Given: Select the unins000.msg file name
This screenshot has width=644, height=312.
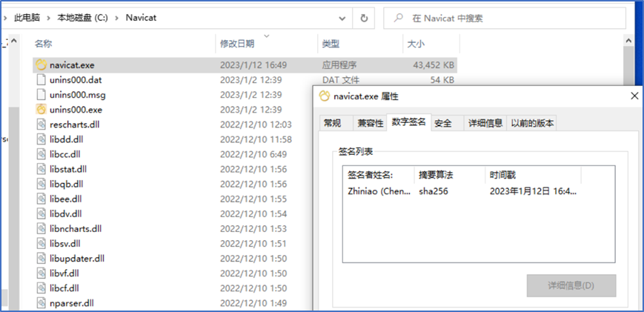Looking at the screenshot, I should coord(78,95).
